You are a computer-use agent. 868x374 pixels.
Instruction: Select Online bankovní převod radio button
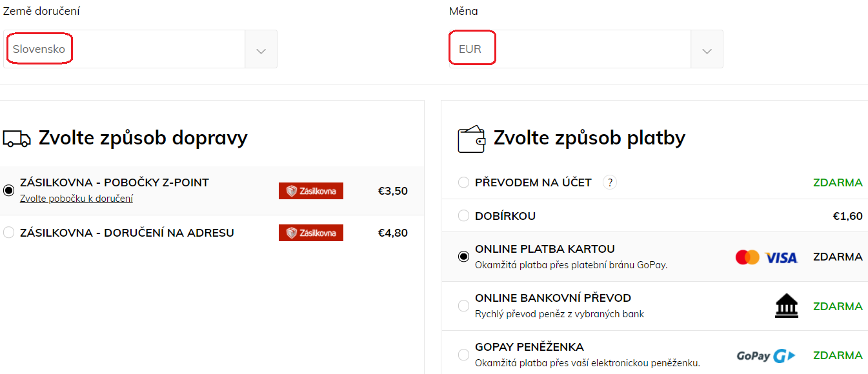463,306
